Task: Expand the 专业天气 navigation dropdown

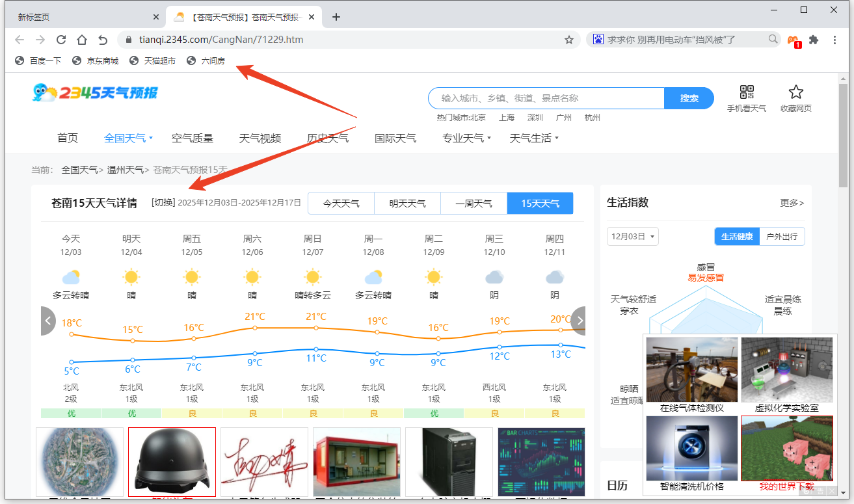Action: pyautogui.click(x=466, y=138)
